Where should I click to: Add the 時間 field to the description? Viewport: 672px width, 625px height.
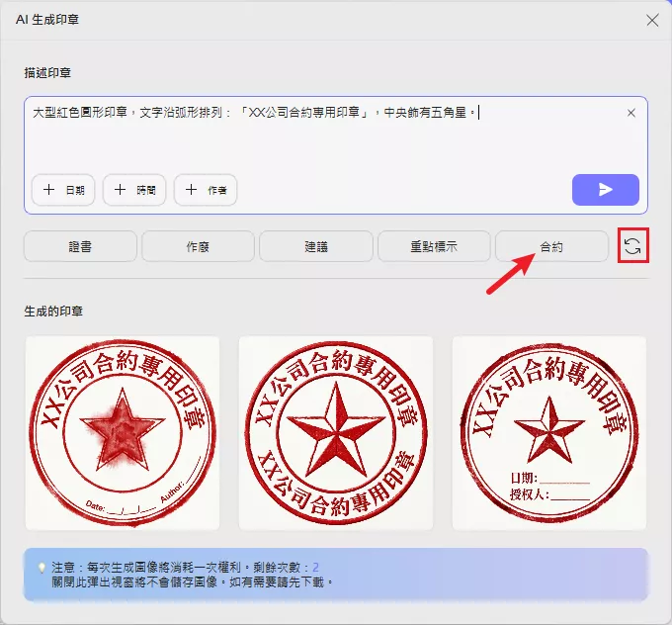pyautogui.click(x=134, y=190)
